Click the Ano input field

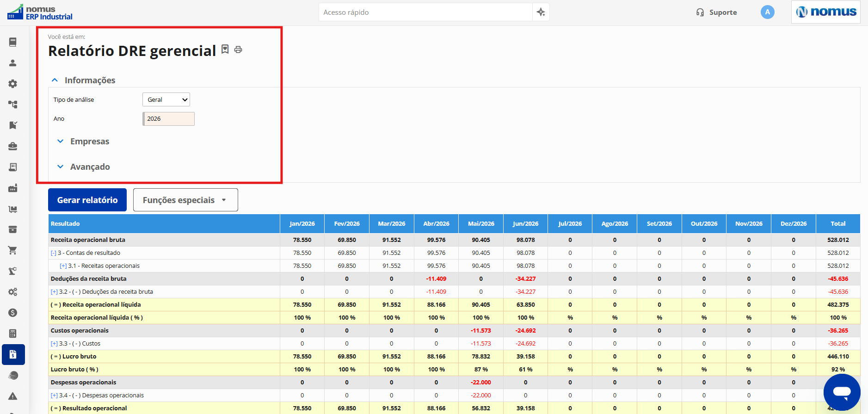(168, 119)
